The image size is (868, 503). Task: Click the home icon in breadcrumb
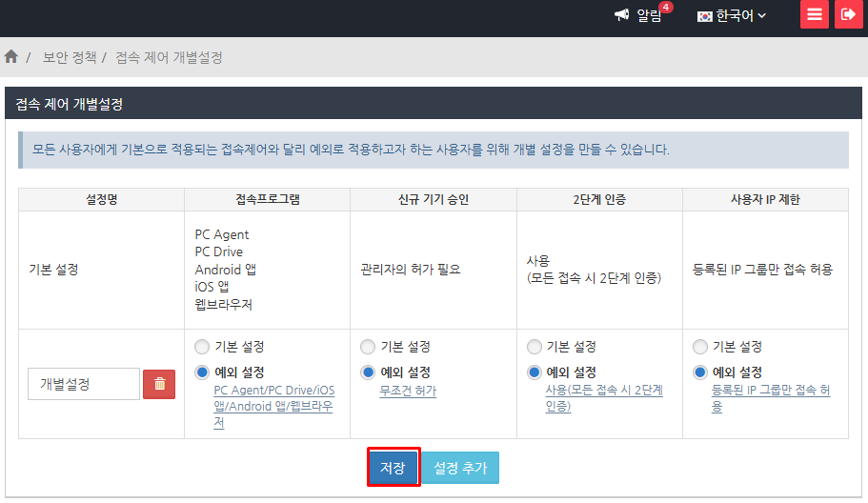coord(11,57)
